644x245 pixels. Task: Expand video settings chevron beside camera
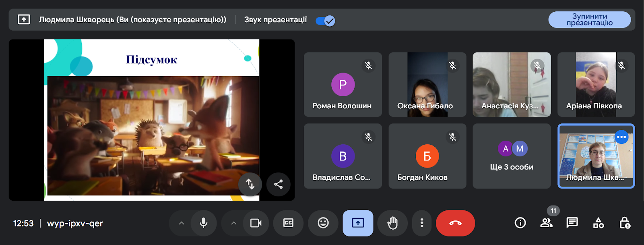234,223
